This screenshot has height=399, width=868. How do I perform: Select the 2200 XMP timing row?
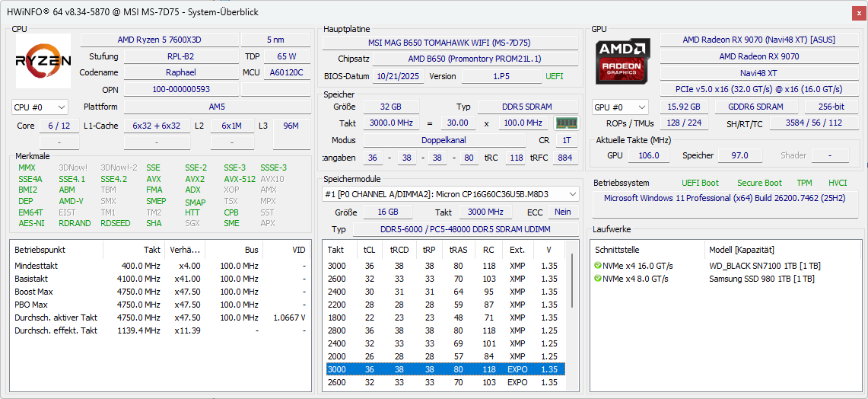pos(444,305)
